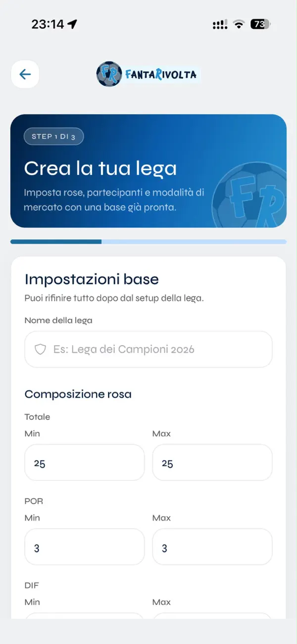
Task: Tap the FR soccer ball graphic in the banner
Action: point(250,194)
